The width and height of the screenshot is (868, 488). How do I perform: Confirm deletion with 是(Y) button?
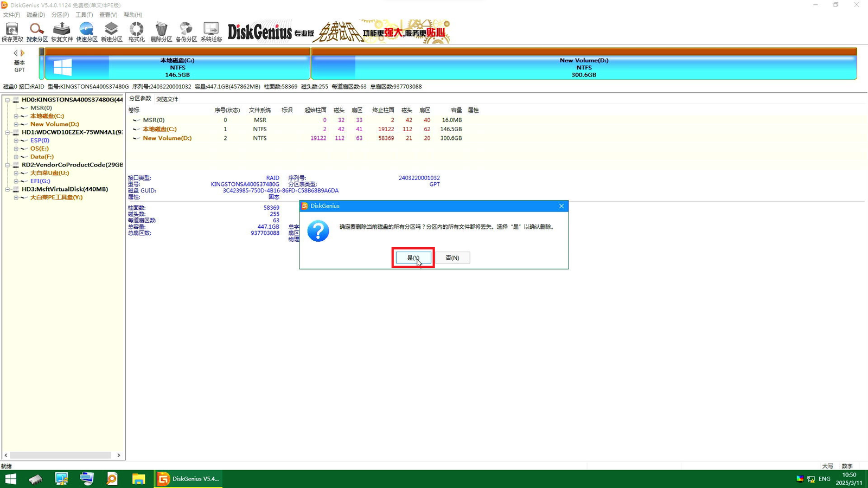click(x=413, y=258)
